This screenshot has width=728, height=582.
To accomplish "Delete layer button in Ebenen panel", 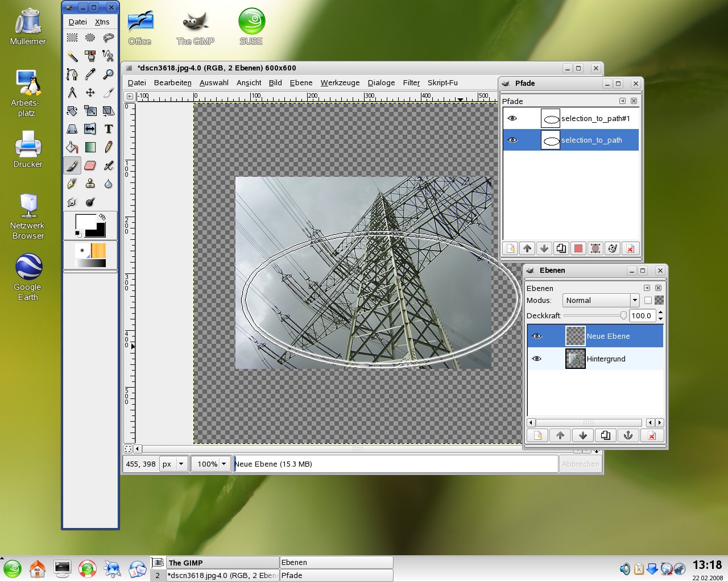I will click(652, 435).
